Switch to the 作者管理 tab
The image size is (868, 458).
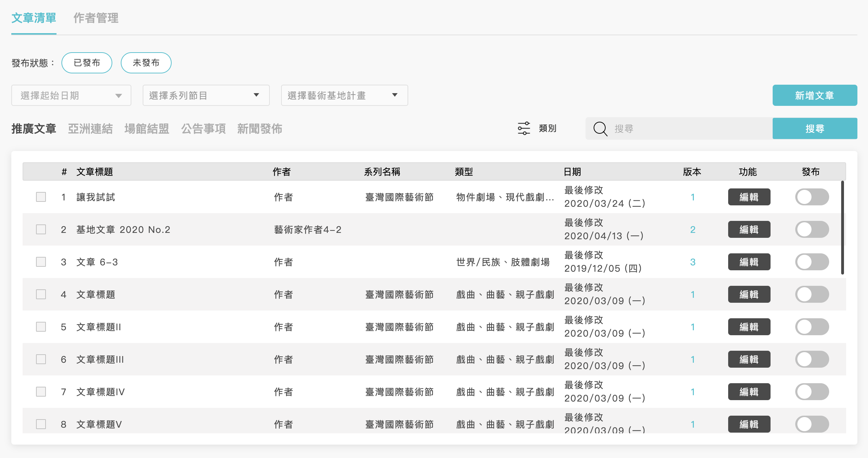96,18
